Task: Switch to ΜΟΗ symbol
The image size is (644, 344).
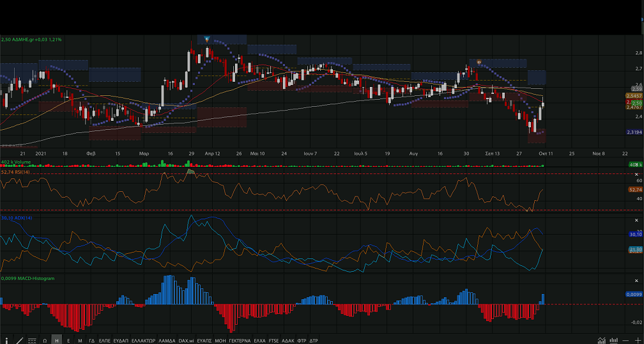Action: click(x=220, y=340)
